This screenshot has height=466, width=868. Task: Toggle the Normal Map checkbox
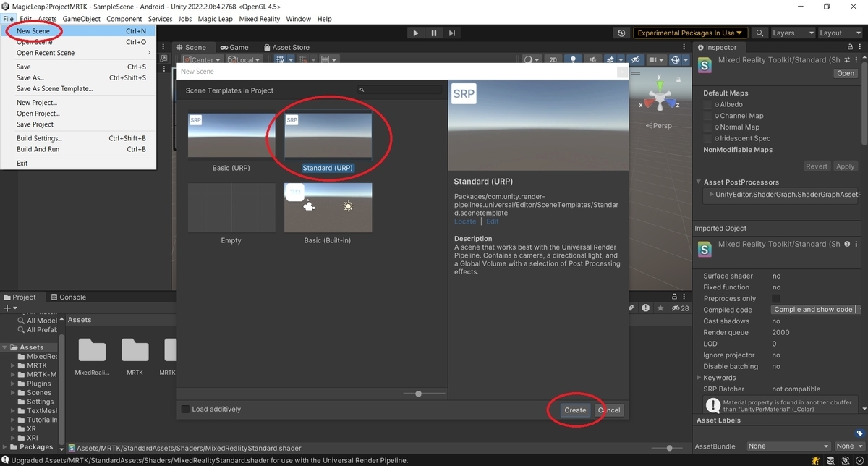[708, 127]
